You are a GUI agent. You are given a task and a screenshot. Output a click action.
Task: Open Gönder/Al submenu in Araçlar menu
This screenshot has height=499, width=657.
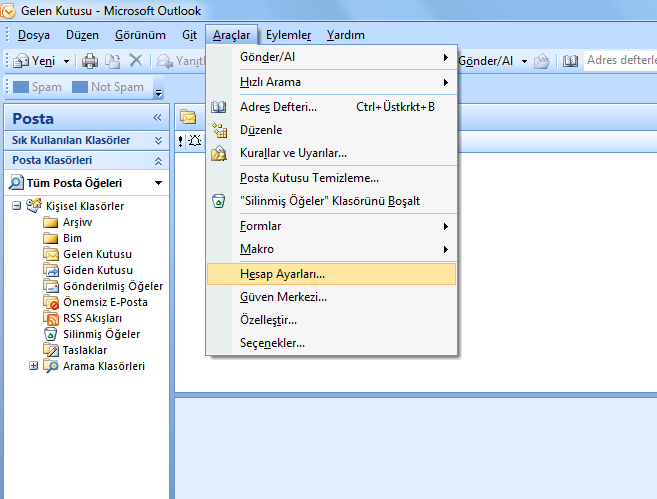coord(331,57)
